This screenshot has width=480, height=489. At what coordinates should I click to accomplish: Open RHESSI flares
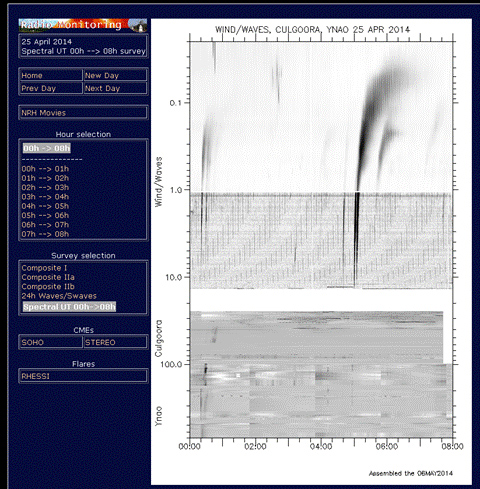click(x=83, y=376)
